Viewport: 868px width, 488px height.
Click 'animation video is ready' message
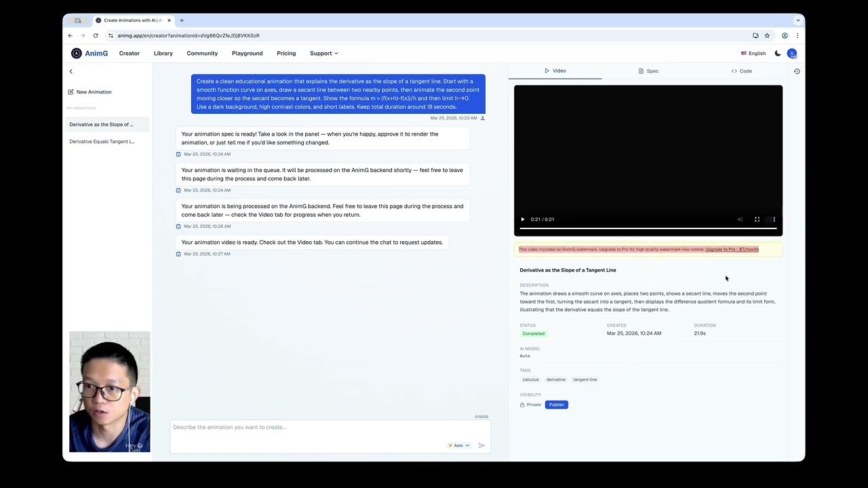(x=312, y=242)
